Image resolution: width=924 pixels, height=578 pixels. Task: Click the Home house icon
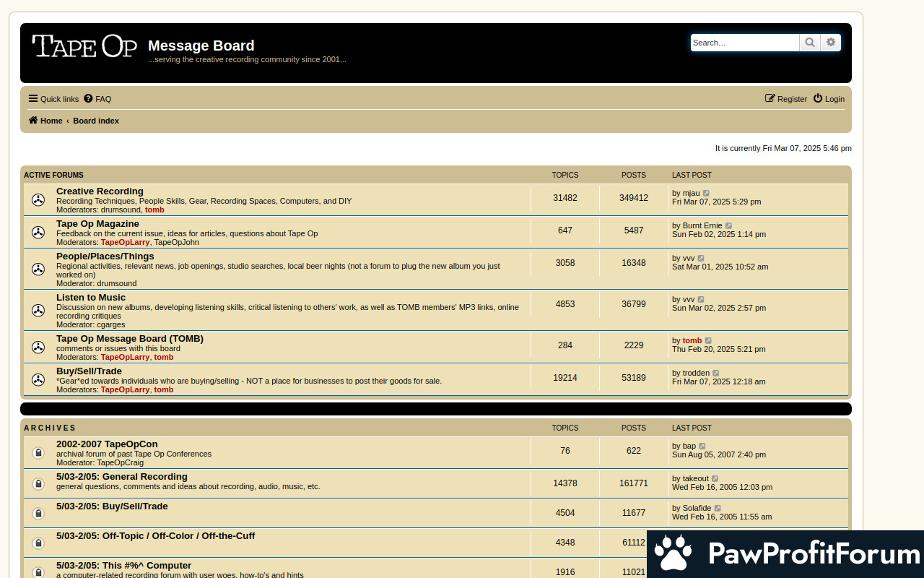(x=33, y=121)
